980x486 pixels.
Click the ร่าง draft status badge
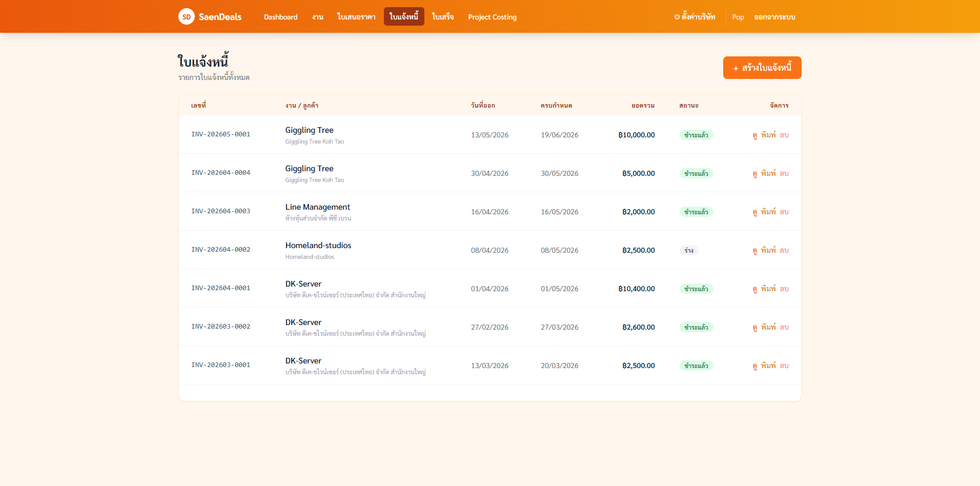[689, 250]
